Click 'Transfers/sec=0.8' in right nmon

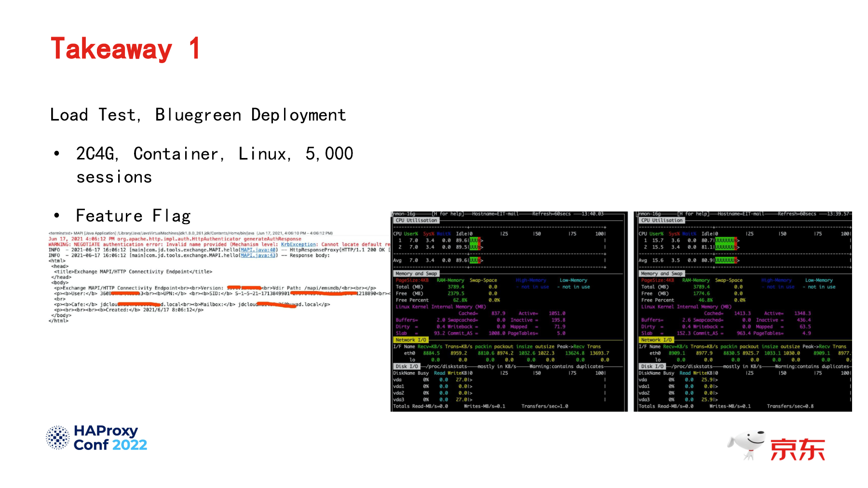[790, 407]
